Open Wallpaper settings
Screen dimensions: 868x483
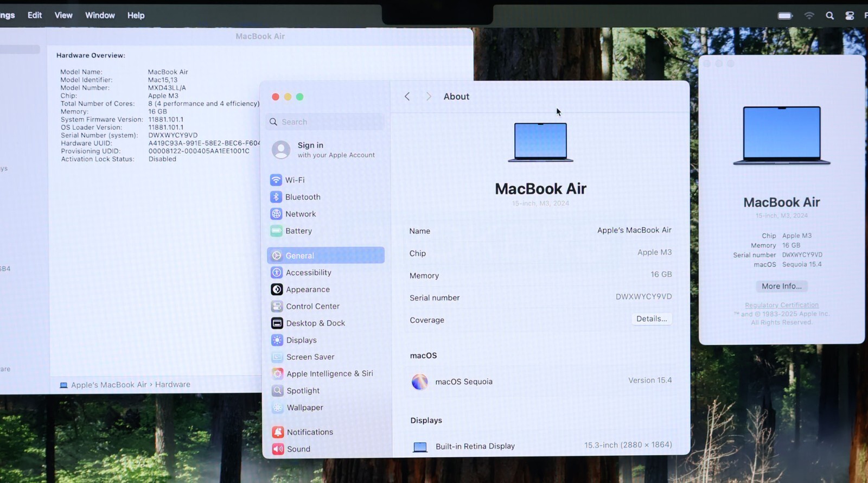(297, 408)
